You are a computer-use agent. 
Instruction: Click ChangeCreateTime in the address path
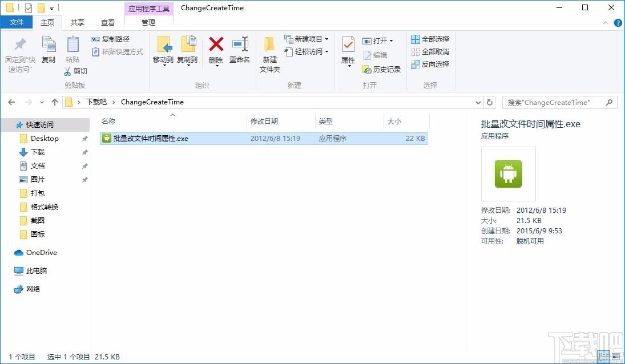point(152,102)
